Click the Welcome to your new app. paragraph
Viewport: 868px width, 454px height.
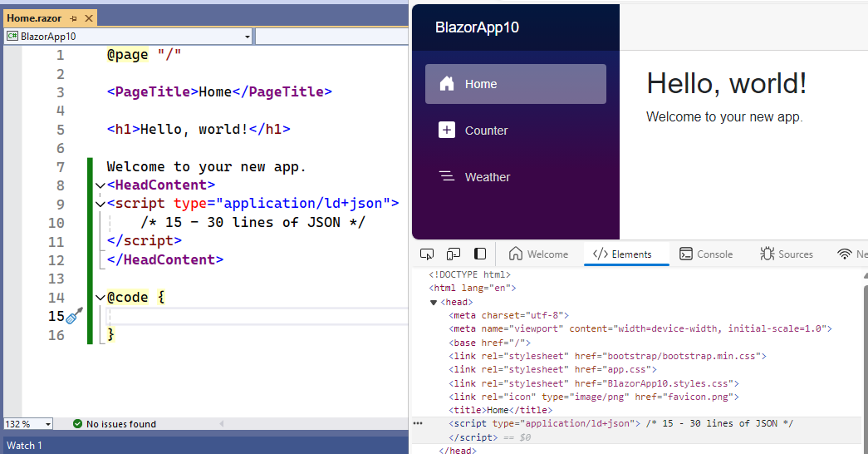[724, 117]
